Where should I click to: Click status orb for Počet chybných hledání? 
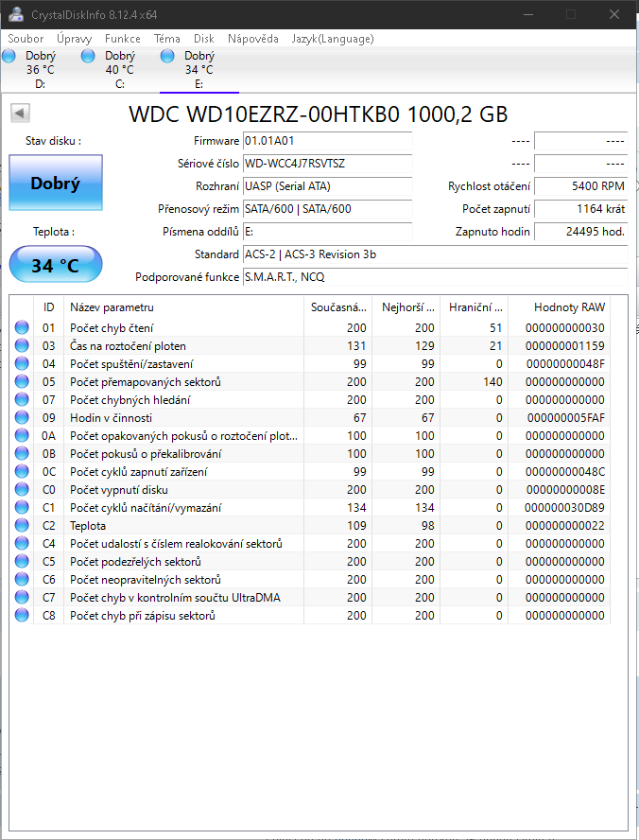tap(22, 399)
